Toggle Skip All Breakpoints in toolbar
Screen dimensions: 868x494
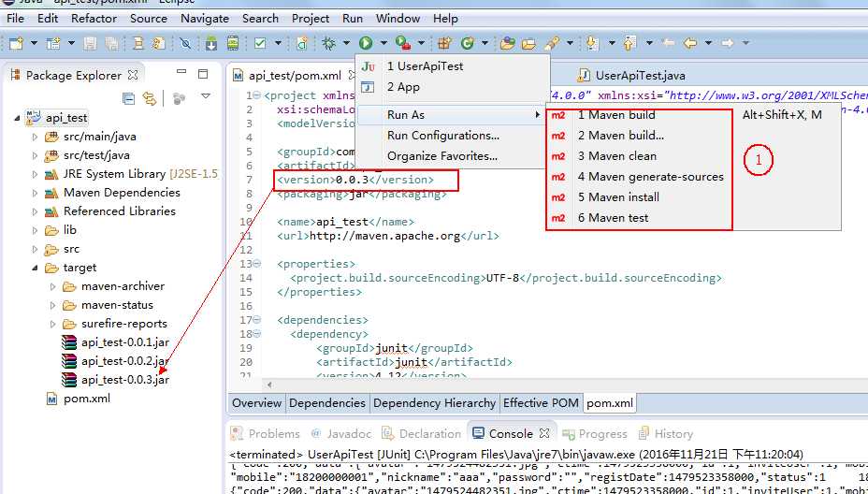pos(186,43)
